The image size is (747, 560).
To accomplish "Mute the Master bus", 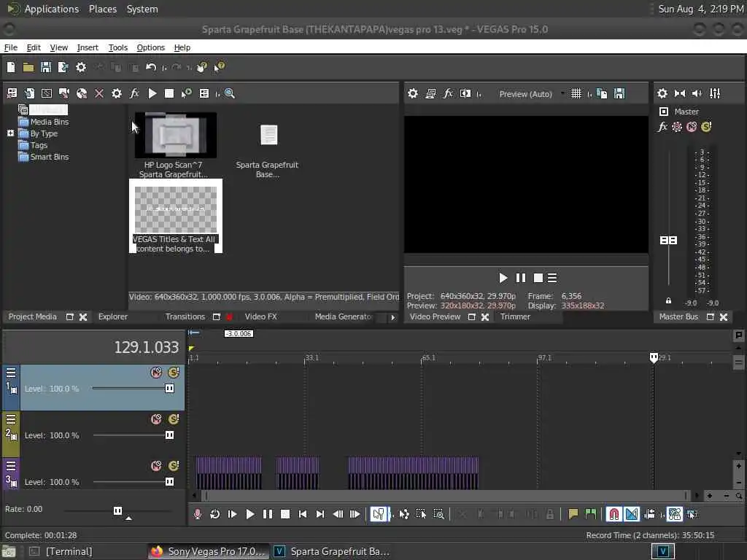I will coord(692,127).
